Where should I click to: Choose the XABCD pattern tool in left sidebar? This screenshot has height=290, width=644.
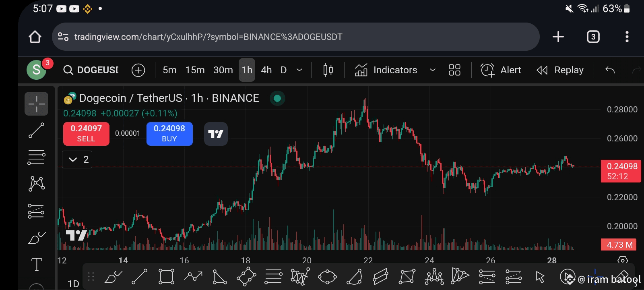click(x=36, y=184)
